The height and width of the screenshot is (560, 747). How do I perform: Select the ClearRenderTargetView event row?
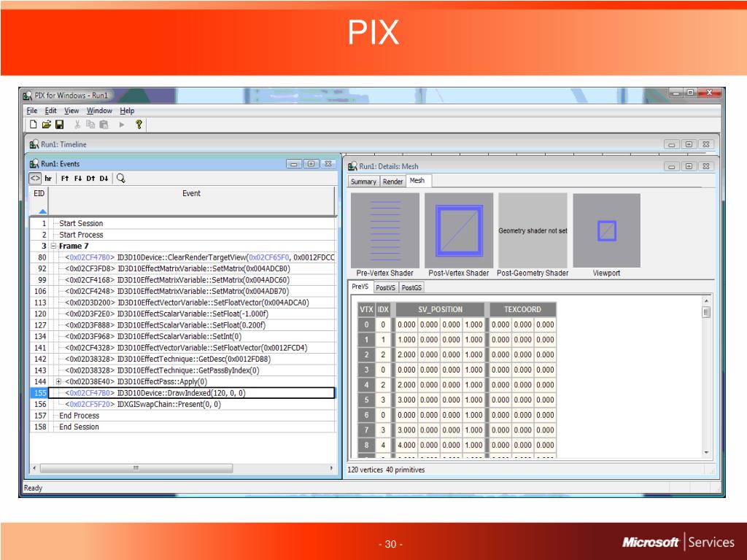tap(182, 257)
